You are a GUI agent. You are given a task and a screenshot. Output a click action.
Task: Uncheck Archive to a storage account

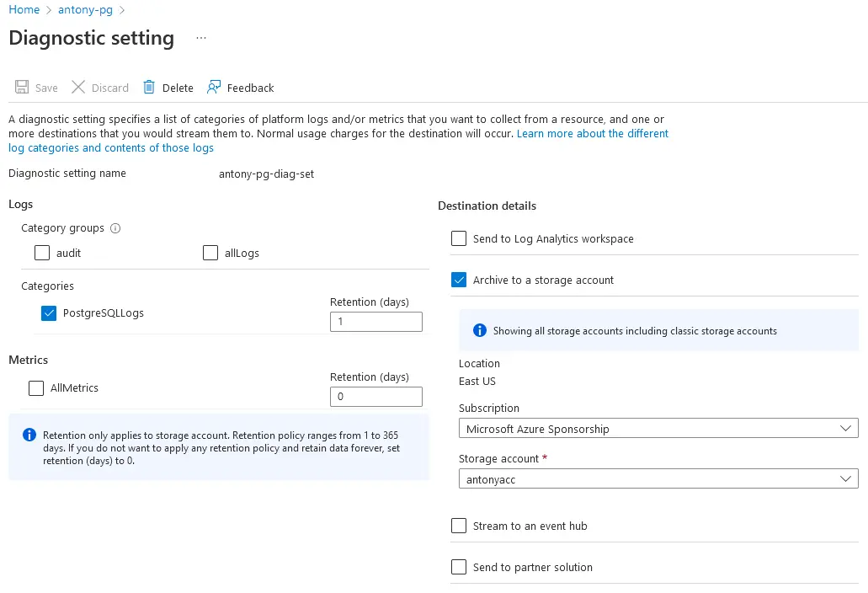(459, 280)
